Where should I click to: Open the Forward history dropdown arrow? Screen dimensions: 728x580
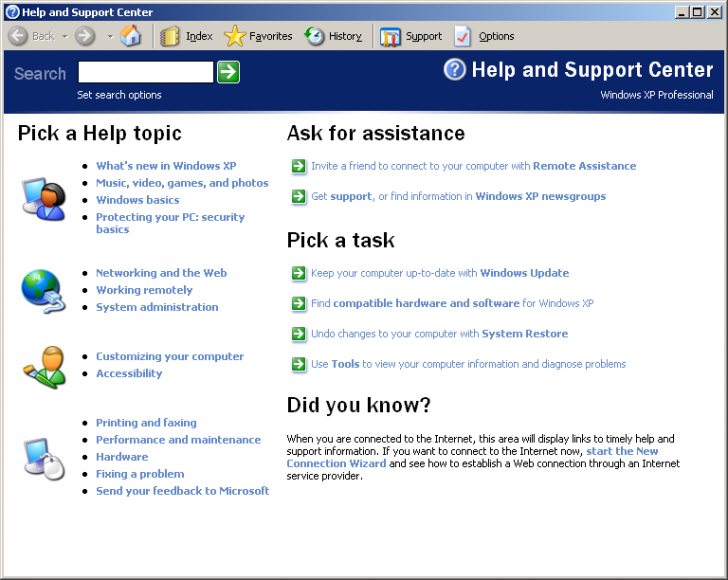110,36
